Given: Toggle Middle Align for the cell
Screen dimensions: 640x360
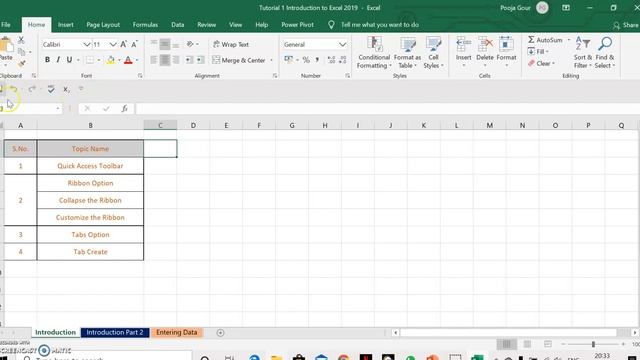Looking at the screenshot, I should pos(165,44).
